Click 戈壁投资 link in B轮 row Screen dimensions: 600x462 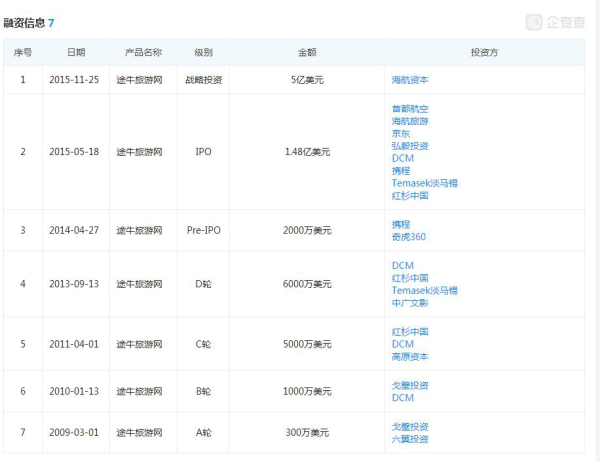[410, 385]
